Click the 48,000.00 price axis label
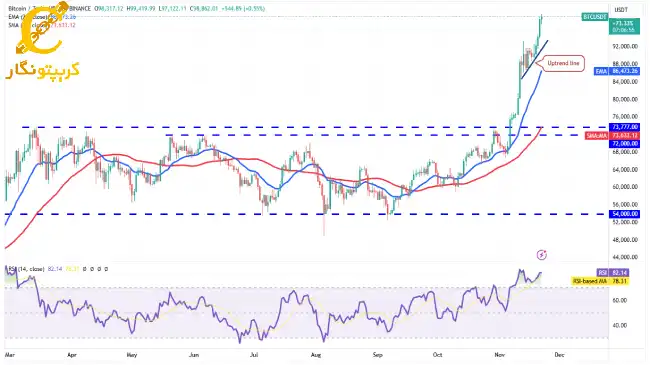 624,240
